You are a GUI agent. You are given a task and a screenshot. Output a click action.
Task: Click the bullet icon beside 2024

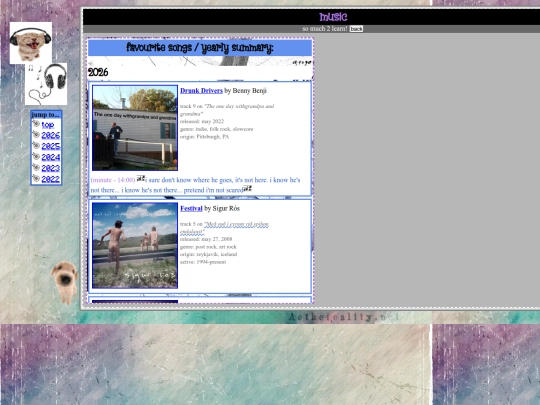tap(36, 156)
